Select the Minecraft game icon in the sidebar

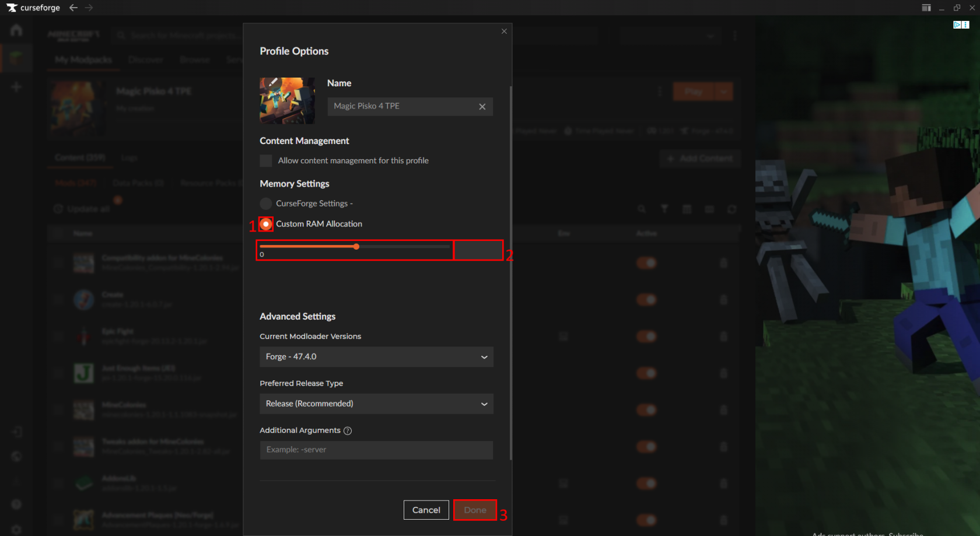click(x=16, y=58)
